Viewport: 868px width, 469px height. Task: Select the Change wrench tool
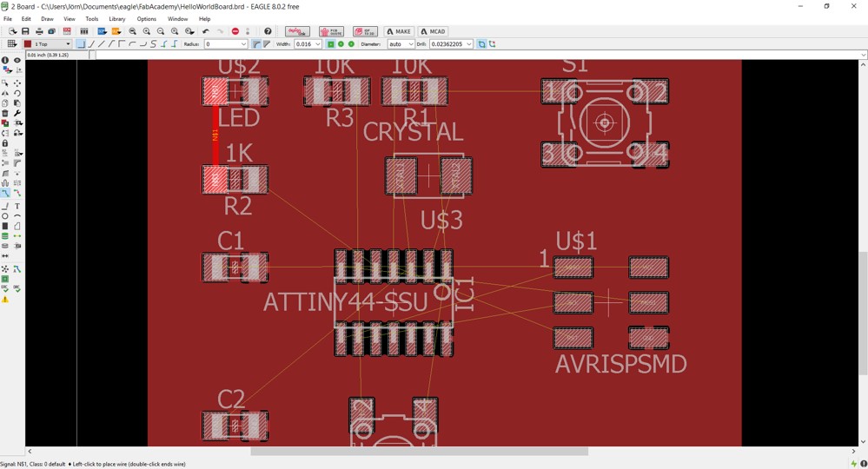(17, 113)
